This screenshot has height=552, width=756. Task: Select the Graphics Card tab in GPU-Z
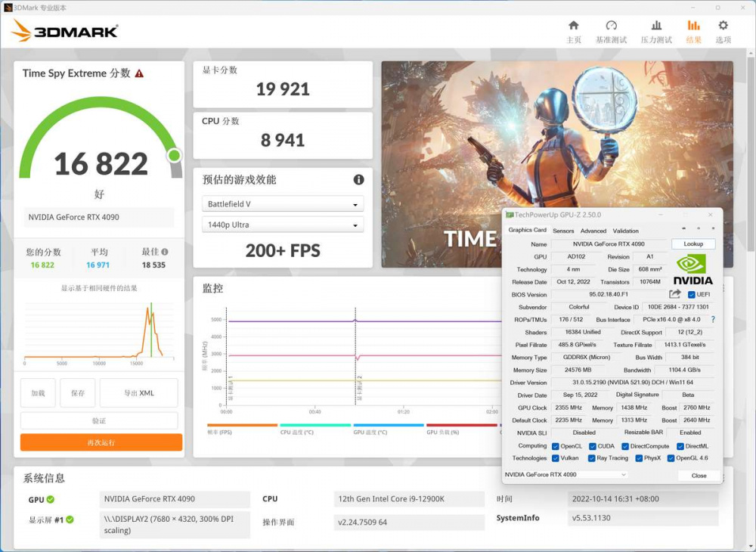click(x=527, y=230)
